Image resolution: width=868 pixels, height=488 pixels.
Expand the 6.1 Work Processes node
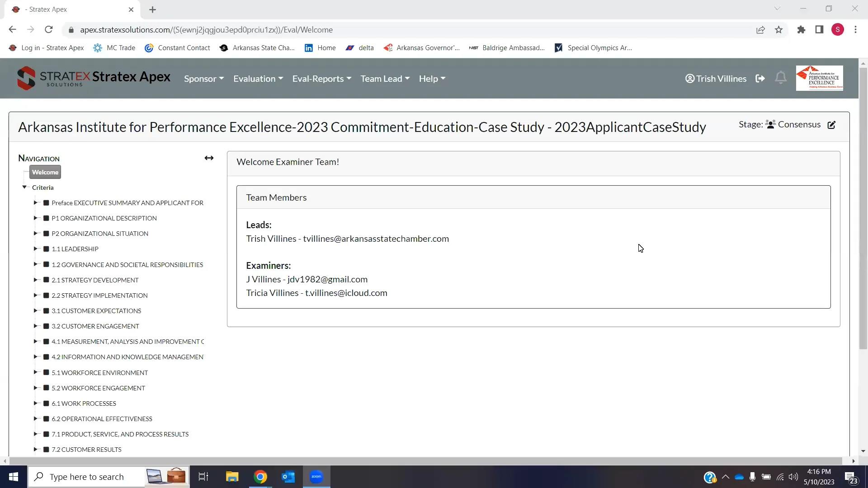[x=35, y=404]
